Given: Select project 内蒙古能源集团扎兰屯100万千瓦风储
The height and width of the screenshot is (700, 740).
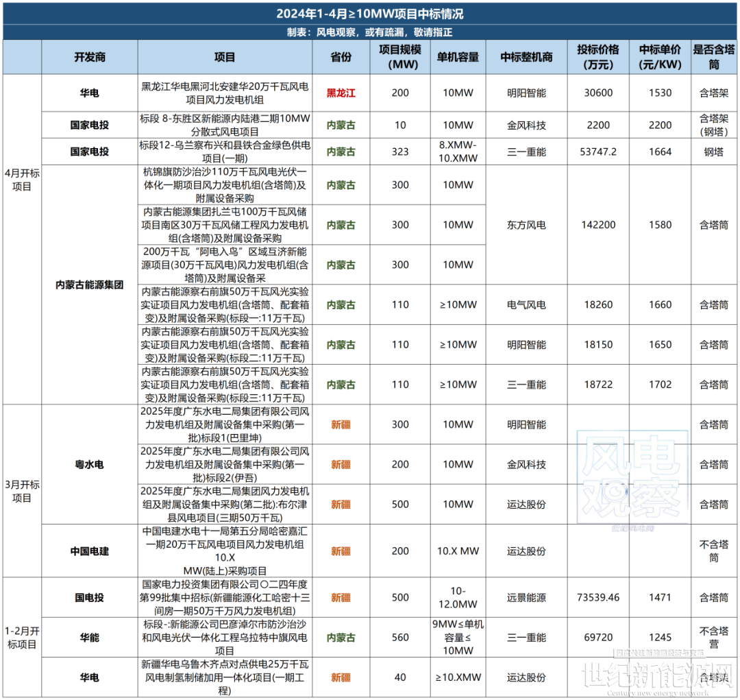Looking at the screenshot, I should click(225, 225).
